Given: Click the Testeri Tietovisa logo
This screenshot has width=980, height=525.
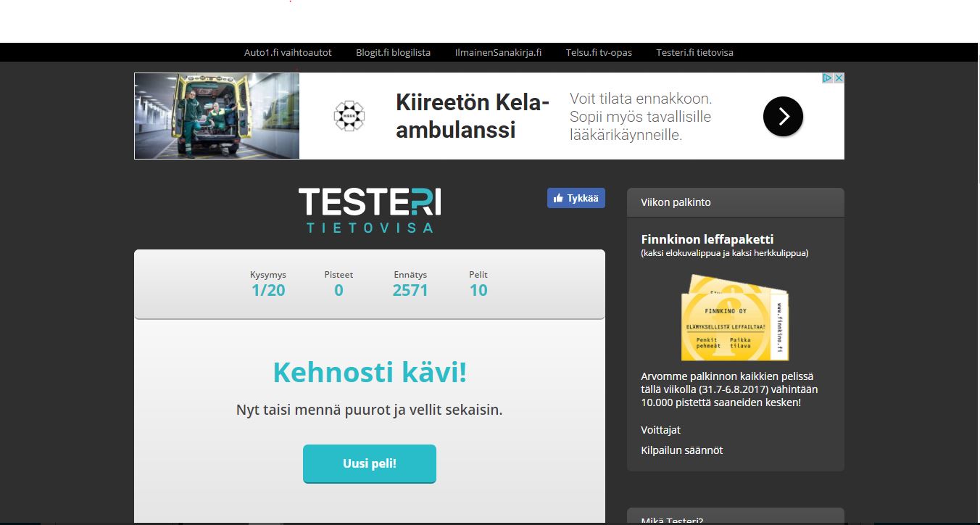Looking at the screenshot, I should [370, 210].
